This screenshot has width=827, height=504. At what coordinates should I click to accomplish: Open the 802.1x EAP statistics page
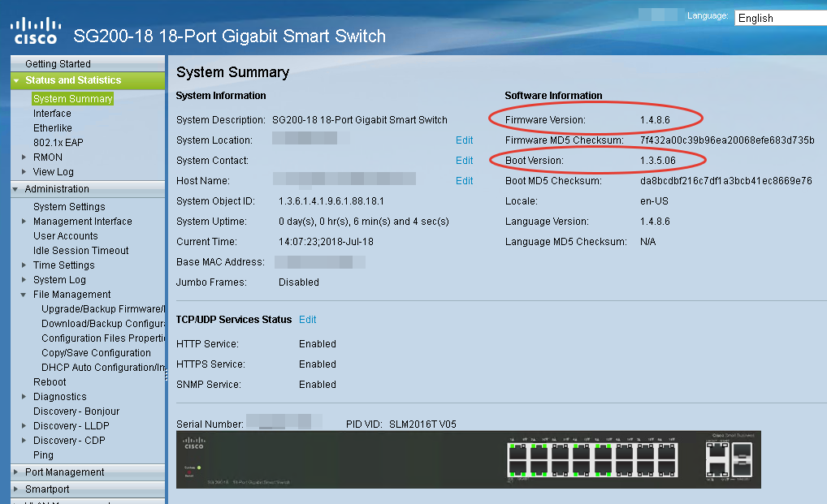pos(58,143)
